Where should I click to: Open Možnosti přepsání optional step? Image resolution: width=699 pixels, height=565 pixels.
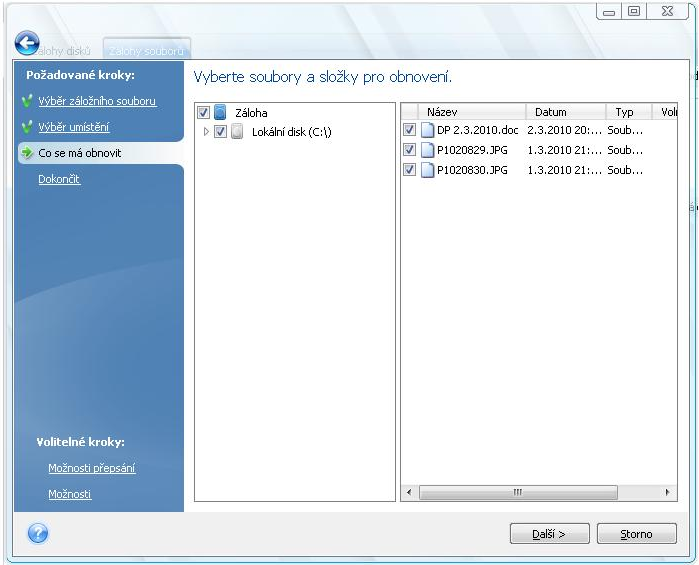click(x=91, y=468)
